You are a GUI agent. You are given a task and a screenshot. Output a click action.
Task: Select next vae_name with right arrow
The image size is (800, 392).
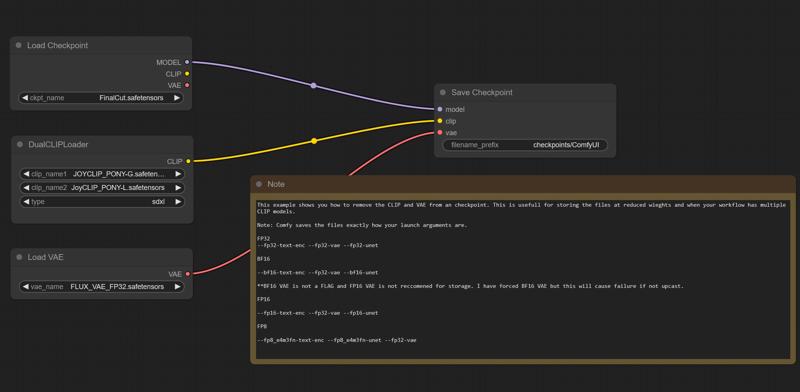(x=177, y=287)
